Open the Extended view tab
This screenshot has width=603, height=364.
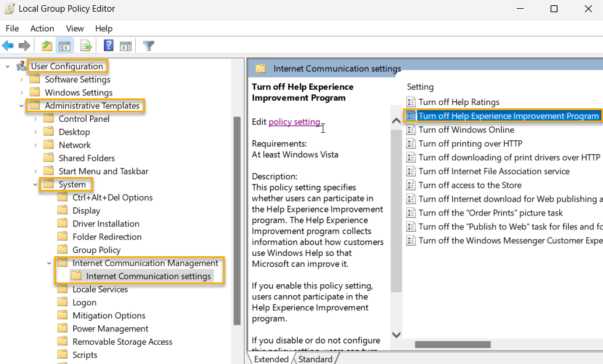[x=270, y=359]
